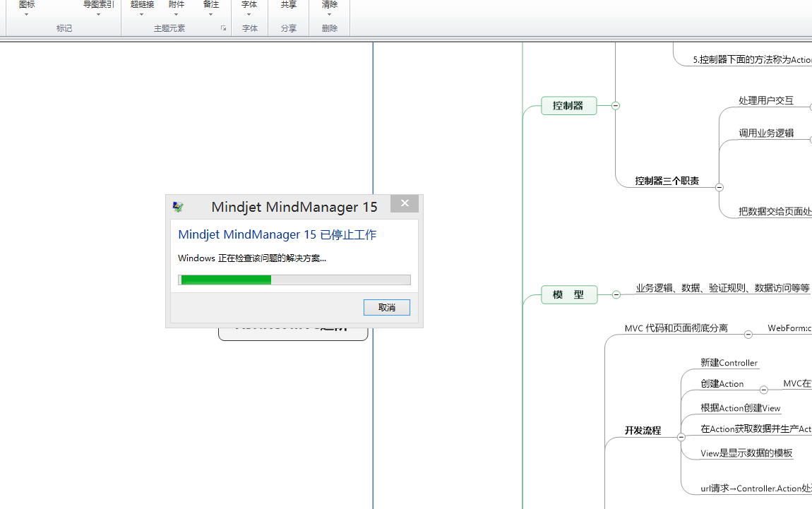Screen dimensions: 812x509
Task: Select the 把数据交给页面 subtopic
Action: [x=775, y=211]
